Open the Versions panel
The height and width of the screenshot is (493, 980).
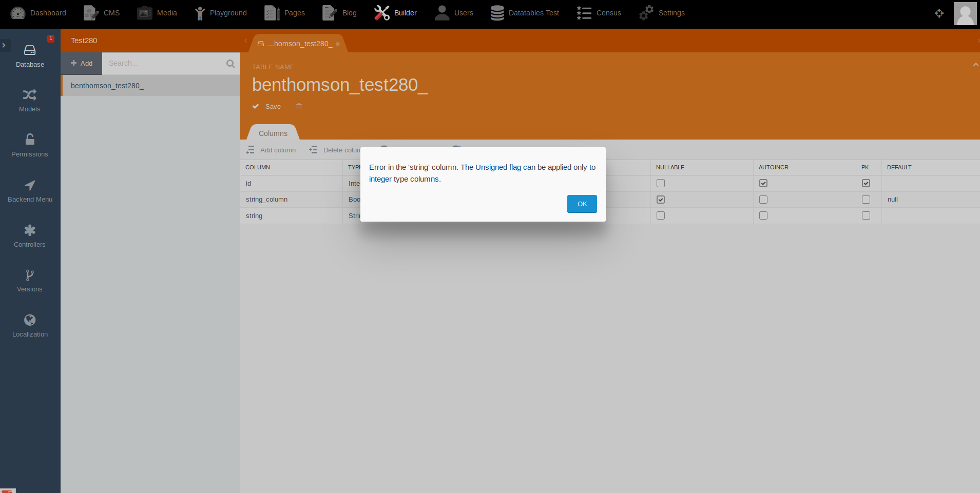pos(29,281)
